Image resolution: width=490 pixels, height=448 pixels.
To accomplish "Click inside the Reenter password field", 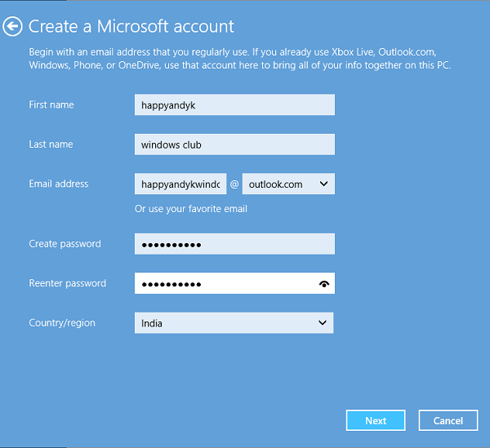I will [x=234, y=283].
